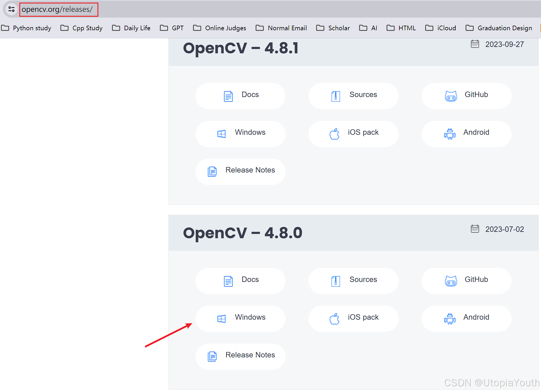Image resolution: width=541 pixels, height=392 pixels.
Task: Click the 2023-07-02 release date
Action: coord(504,229)
